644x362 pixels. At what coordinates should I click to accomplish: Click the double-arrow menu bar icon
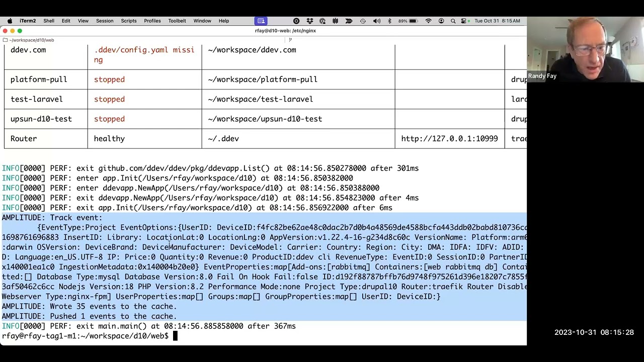tap(349, 21)
